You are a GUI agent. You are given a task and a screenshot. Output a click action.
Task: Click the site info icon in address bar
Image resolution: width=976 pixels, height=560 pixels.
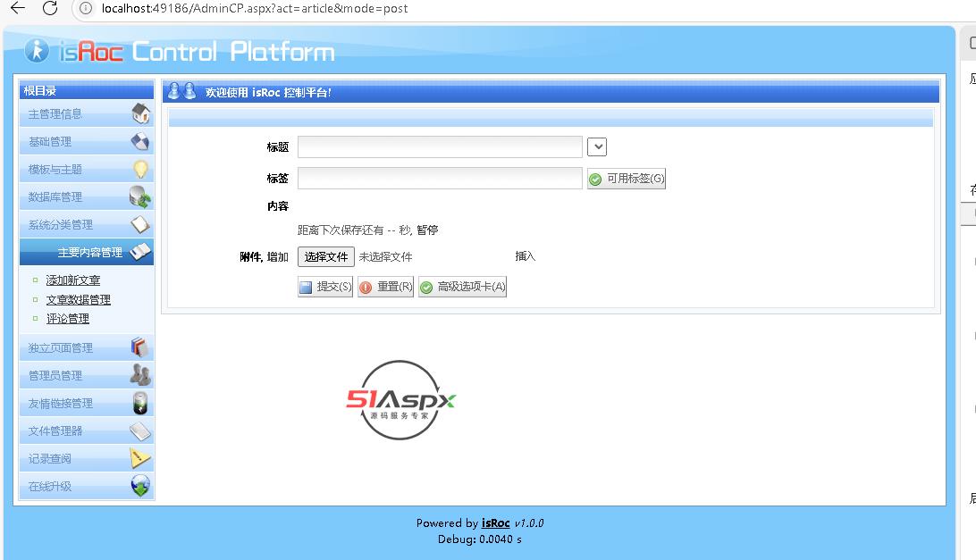click(86, 8)
